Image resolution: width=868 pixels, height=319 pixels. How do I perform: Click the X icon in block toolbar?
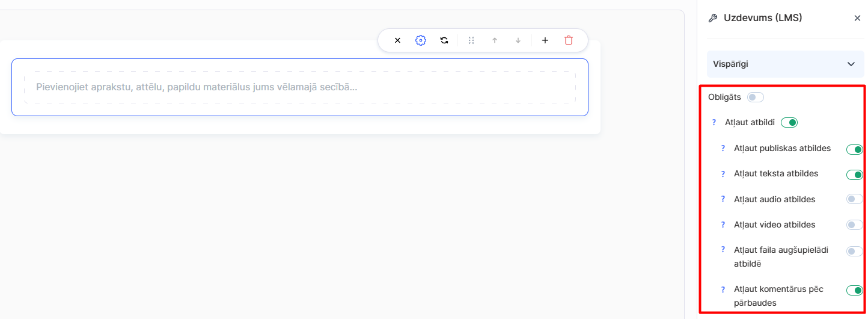(x=397, y=40)
